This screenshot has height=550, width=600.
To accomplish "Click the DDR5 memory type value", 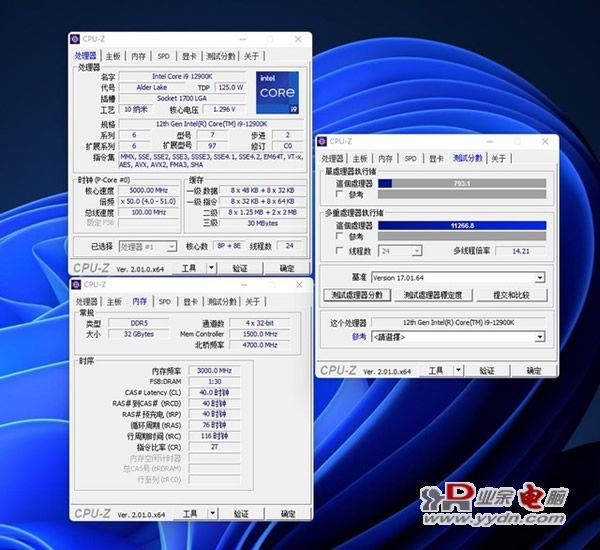I will pos(139,323).
